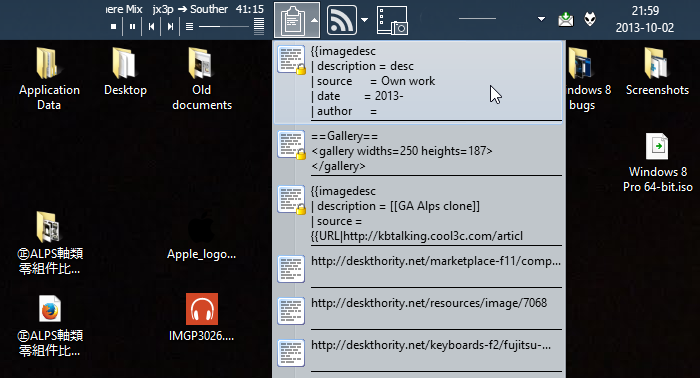The image size is (700, 378).
Task: Open the RSS feed reader icon
Action: [x=342, y=21]
